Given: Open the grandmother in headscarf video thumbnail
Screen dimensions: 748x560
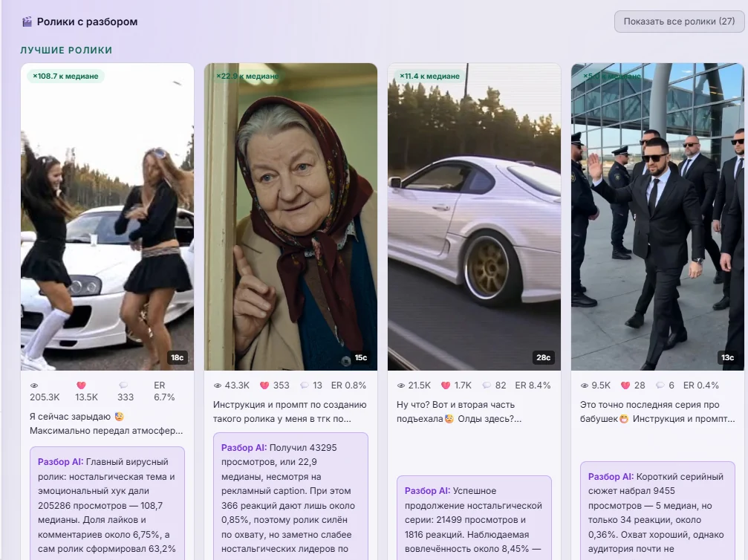Looking at the screenshot, I should (x=290, y=217).
